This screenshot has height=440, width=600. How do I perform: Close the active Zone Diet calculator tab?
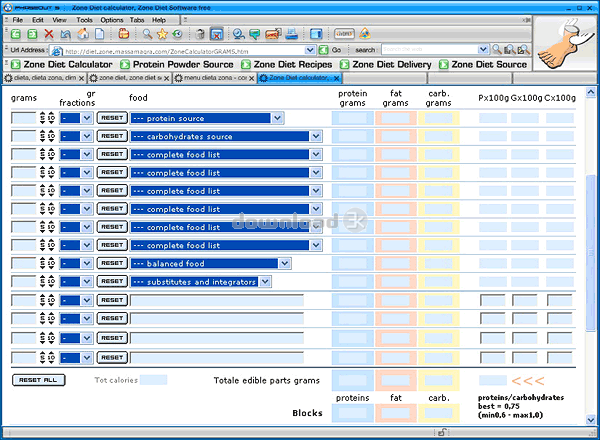click(x=337, y=78)
